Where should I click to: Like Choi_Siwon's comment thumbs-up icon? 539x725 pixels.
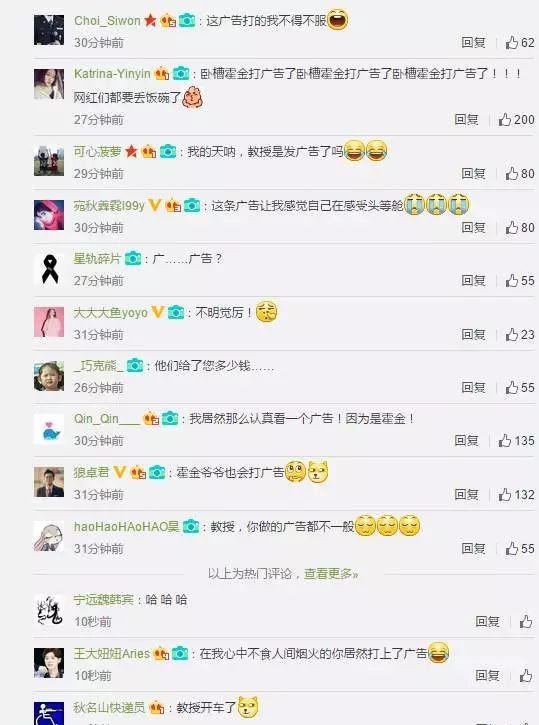pos(512,43)
